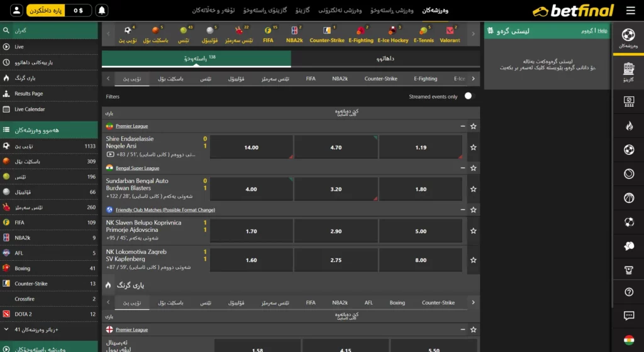This screenshot has width=644, height=352.
Task: Switch to the live tab with 138 badge
Action: pyautogui.click(x=196, y=58)
